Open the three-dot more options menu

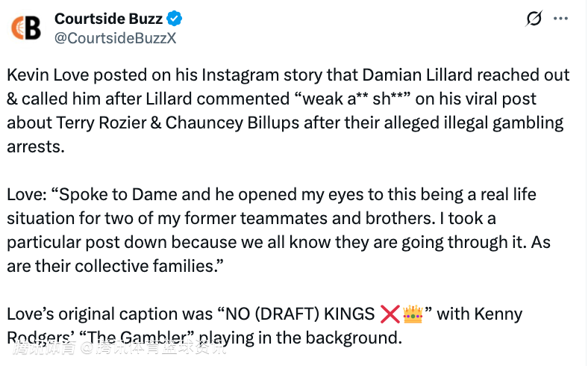tap(561, 19)
